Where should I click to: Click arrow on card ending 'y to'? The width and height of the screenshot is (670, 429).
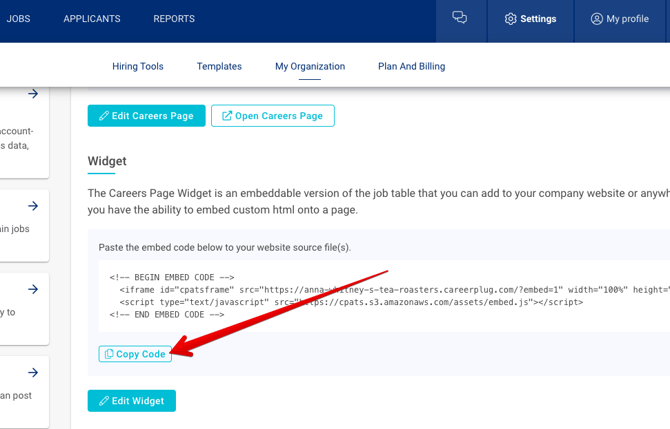[33, 289]
